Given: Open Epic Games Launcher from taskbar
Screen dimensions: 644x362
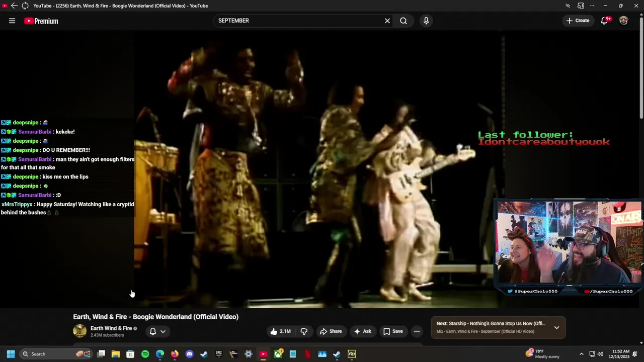Looking at the screenshot, I should tap(219, 354).
